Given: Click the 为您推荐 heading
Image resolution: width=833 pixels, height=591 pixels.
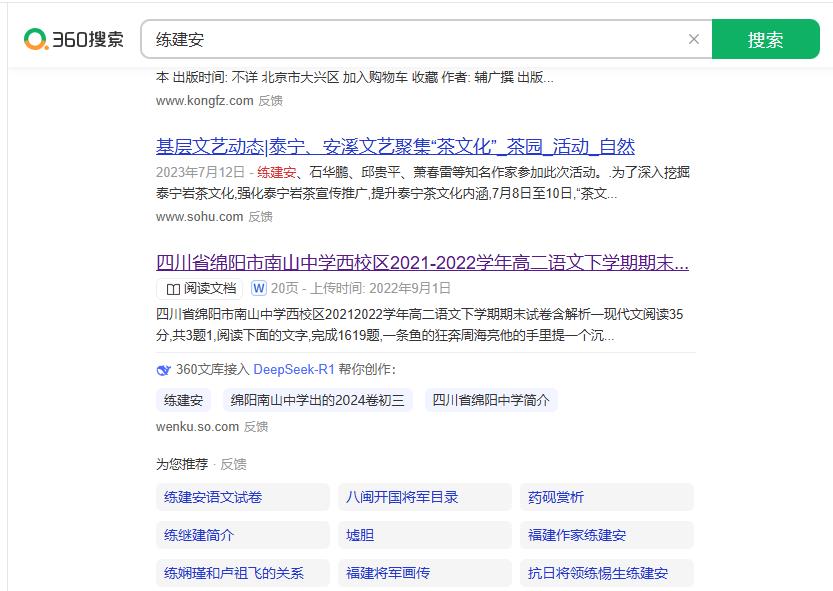Looking at the screenshot, I should pos(182,464).
